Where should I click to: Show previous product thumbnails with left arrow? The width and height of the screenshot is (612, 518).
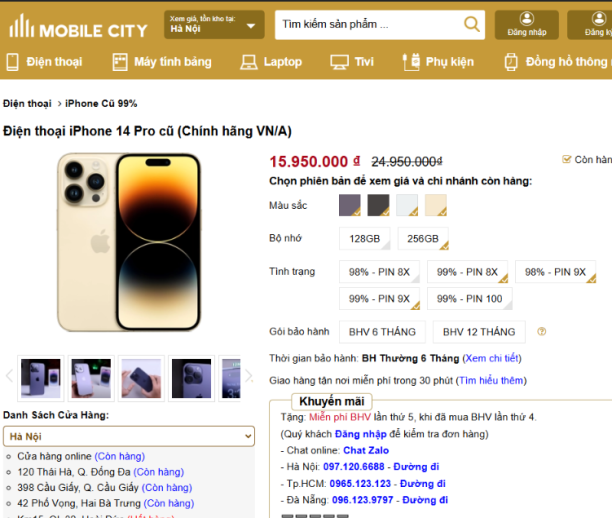coord(10,376)
